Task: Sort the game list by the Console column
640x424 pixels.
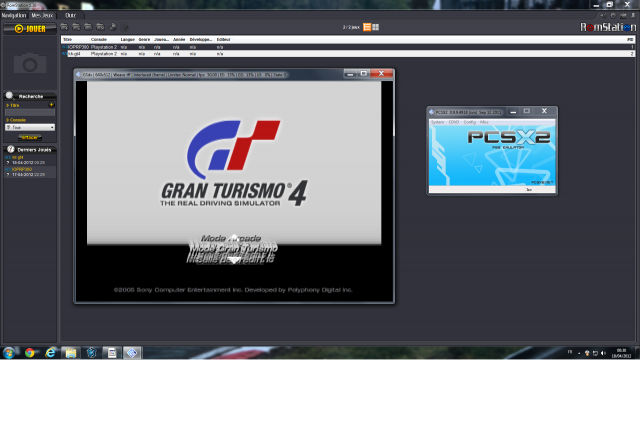Action: tap(99, 40)
